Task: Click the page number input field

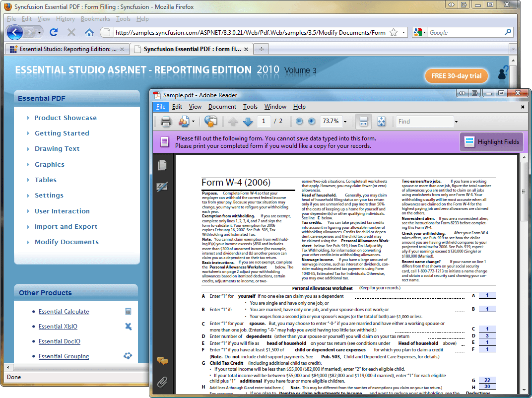Action: pos(264,121)
